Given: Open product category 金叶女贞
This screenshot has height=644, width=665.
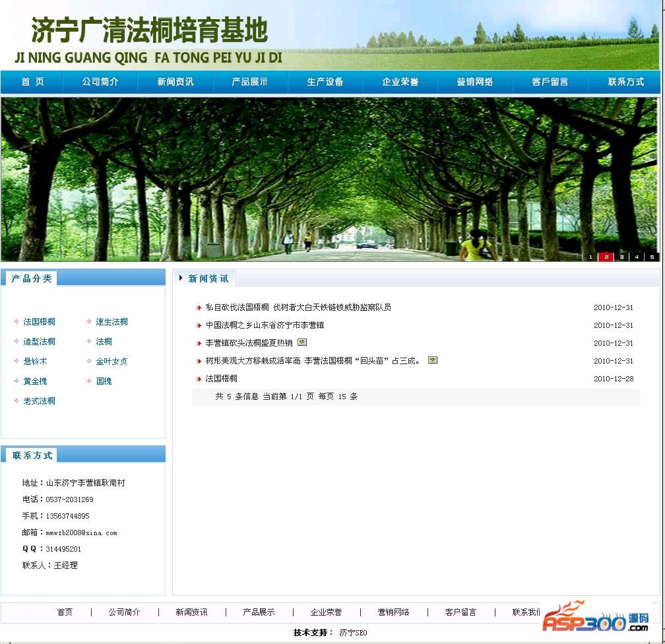Looking at the screenshot, I should click(111, 362).
